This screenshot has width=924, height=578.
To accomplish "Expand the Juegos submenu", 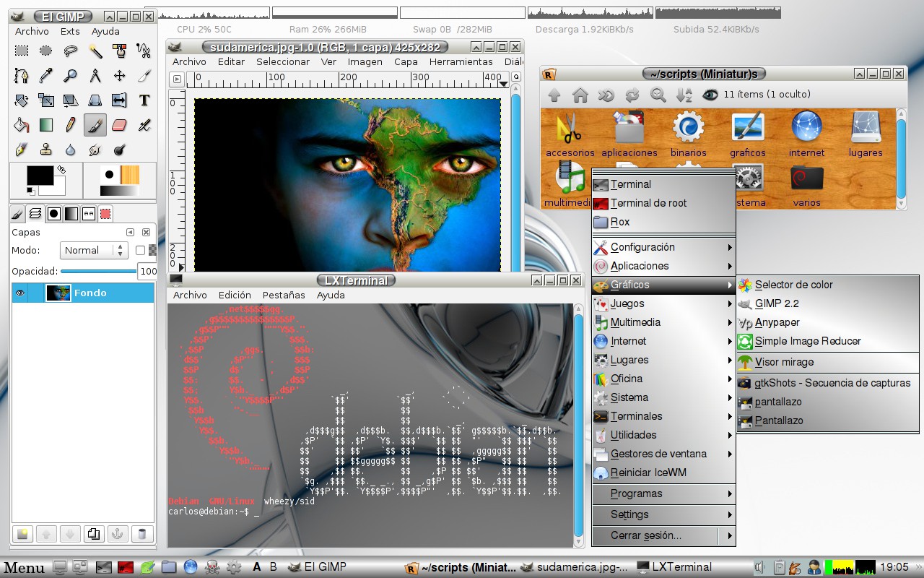I will click(x=663, y=303).
